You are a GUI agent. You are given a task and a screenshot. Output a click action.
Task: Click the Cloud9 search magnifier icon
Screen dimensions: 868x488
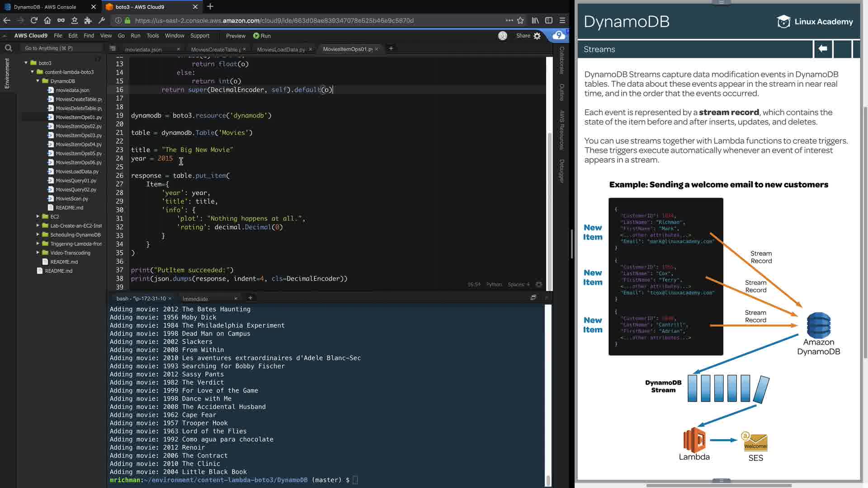(8, 48)
